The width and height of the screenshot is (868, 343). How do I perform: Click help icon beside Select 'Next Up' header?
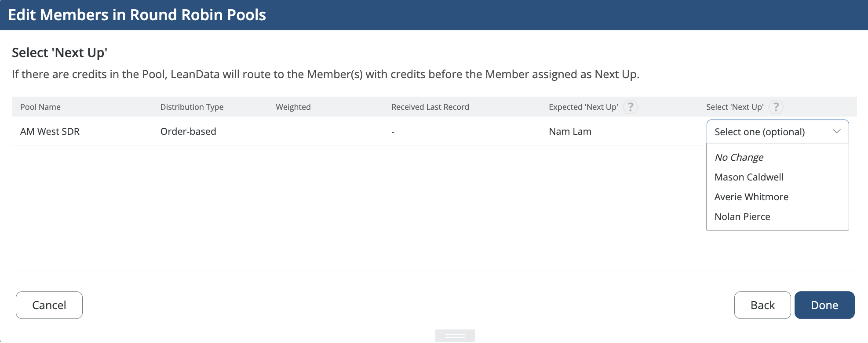(776, 107)
